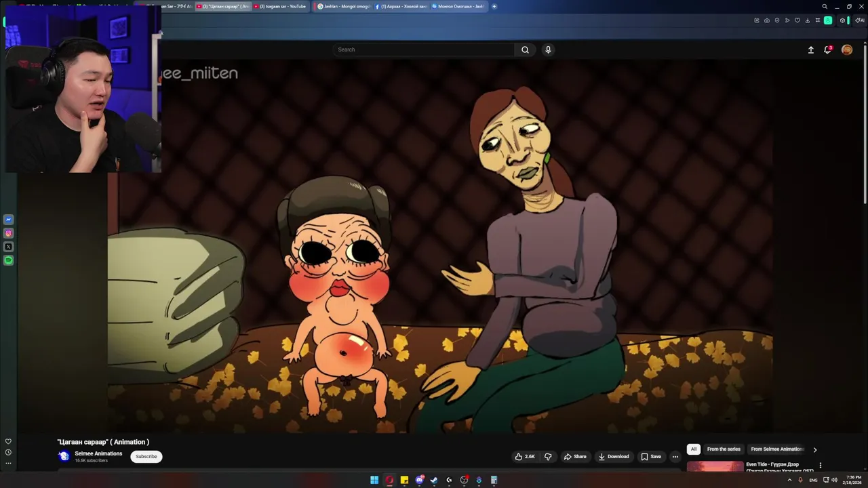This screenshot has height=488, width=868.
Task: Dislike the video
Action: [548, 456]
